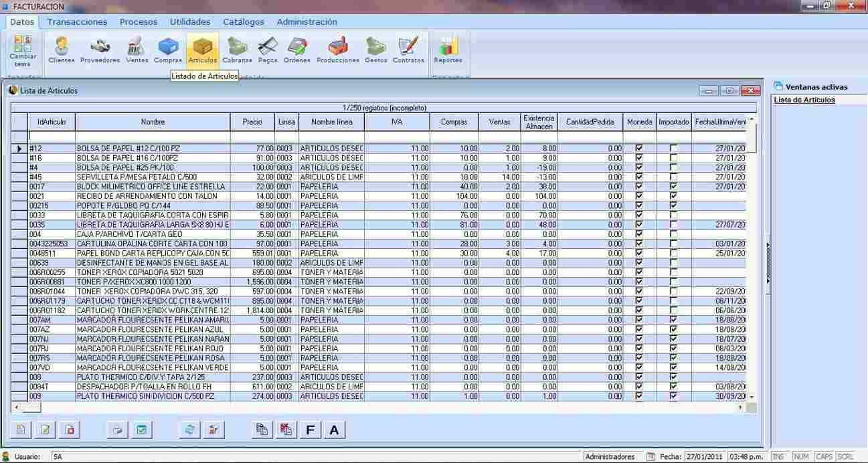Click the refresh icon in bottom toolbar

(189, 430)
